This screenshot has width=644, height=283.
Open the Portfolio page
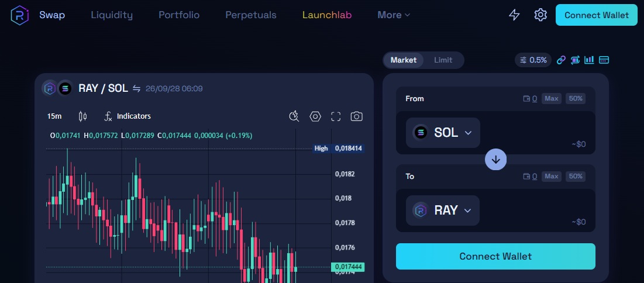click(179, 15)
